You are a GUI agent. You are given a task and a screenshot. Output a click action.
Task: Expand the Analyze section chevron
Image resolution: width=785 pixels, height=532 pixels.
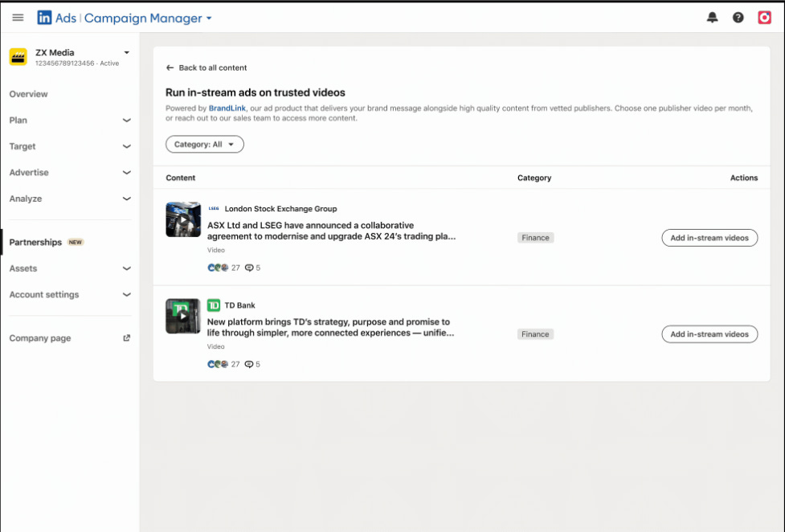click(127, 198)
